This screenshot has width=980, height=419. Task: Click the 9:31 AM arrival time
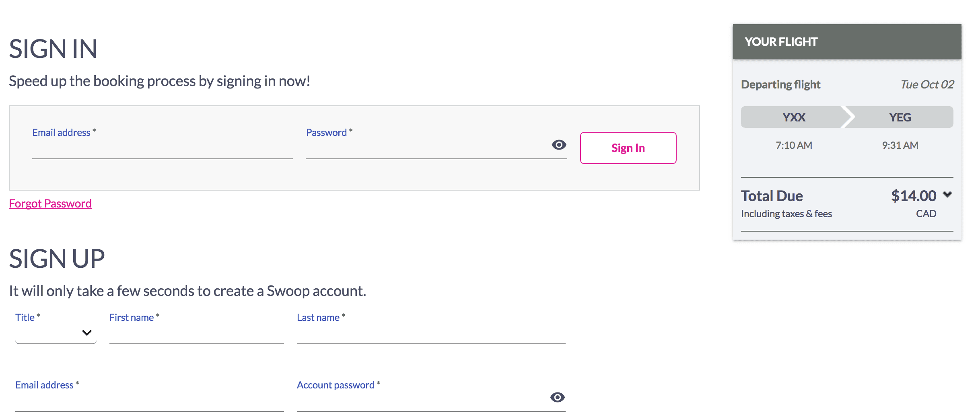900,145
